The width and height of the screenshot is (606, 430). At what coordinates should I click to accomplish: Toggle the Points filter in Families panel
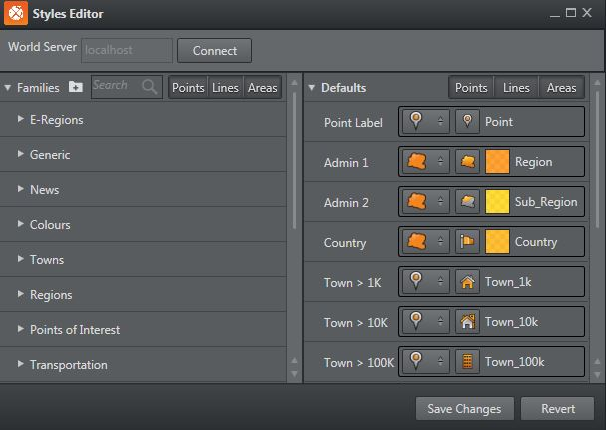coord(188,88)
